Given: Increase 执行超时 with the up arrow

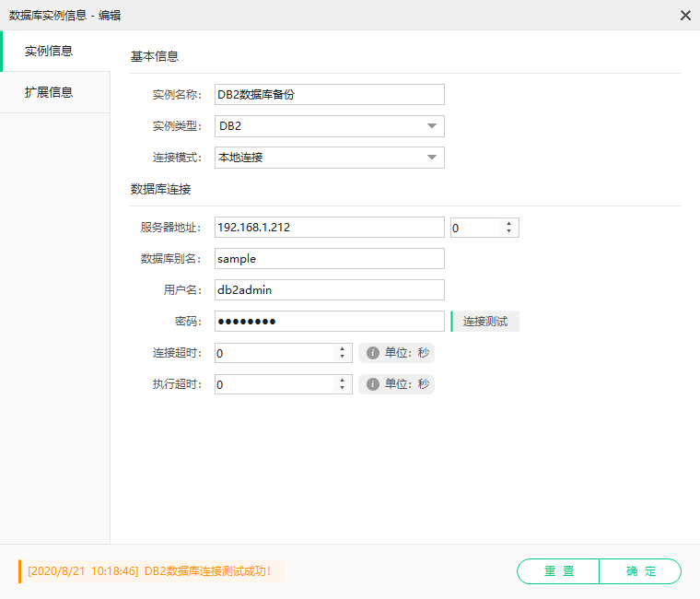Looking at the screenshot, I should [343, 380].
